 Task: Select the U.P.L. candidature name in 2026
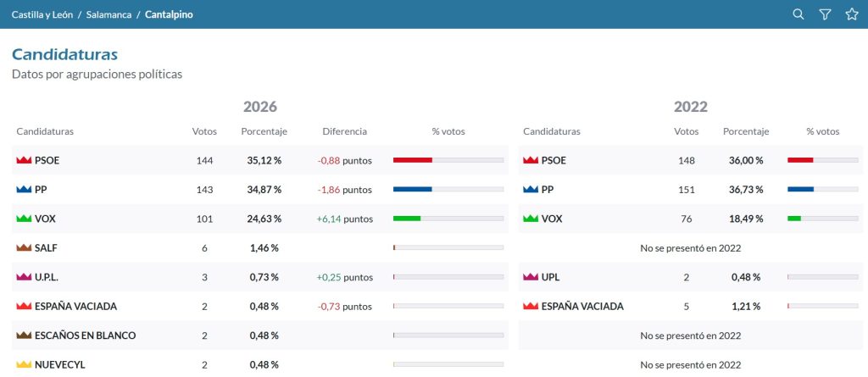[46, 277]
